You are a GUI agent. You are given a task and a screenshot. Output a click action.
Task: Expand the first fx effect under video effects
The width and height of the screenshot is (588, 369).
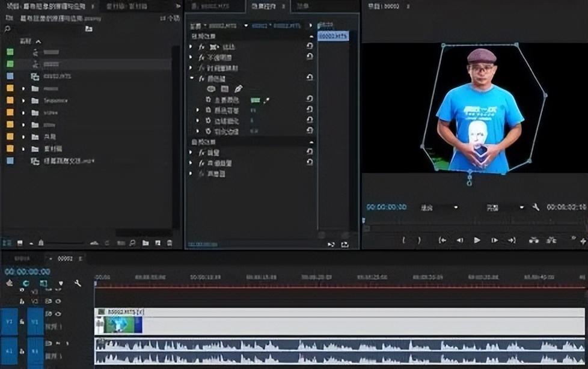[x=191, y=47]
